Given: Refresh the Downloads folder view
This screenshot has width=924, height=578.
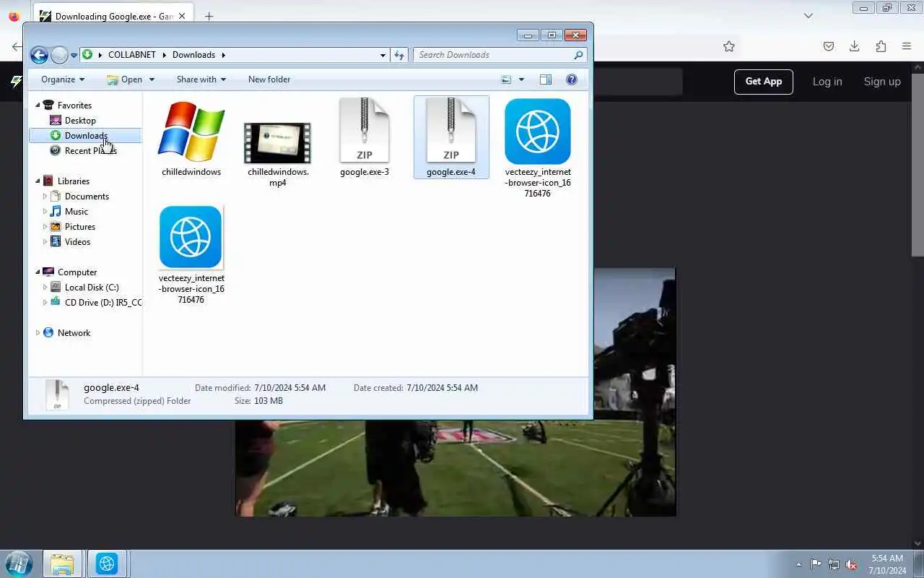Looking at the screenshot, I should (x=400, y=55).
